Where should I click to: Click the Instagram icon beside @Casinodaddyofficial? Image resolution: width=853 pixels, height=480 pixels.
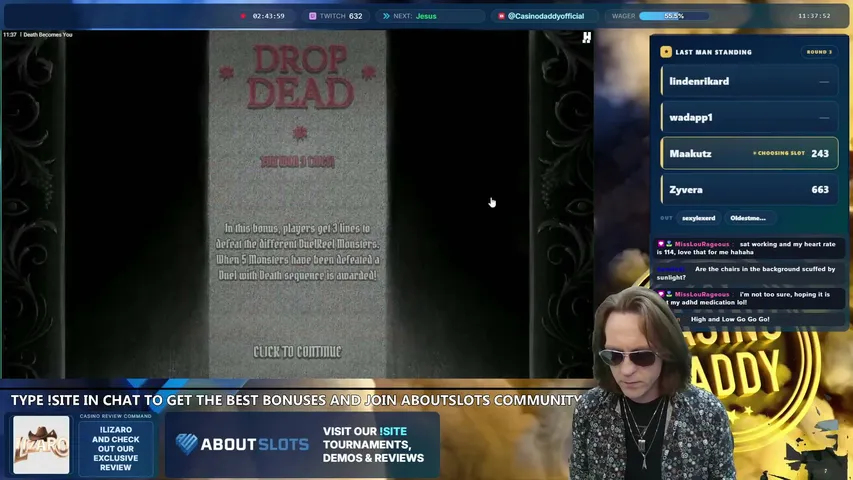502,16
